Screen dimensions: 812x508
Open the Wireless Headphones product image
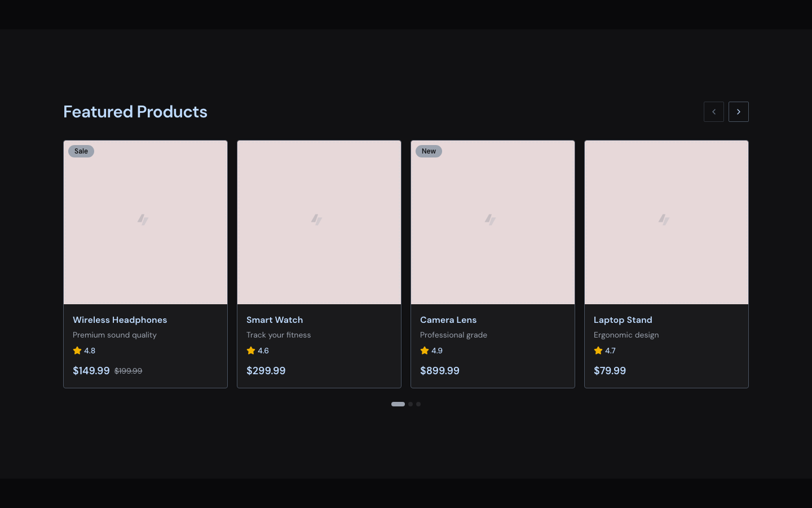(x=145, y=222)
